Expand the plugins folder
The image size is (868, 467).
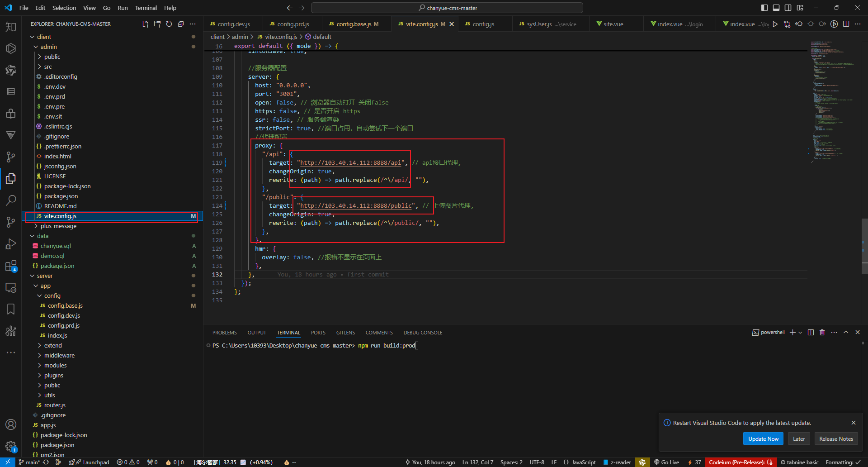point(54,375)
